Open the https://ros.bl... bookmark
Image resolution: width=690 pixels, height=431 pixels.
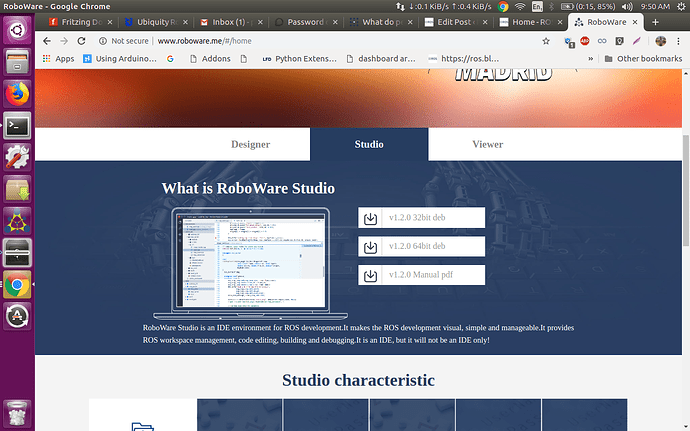click(x=463, y=59)
